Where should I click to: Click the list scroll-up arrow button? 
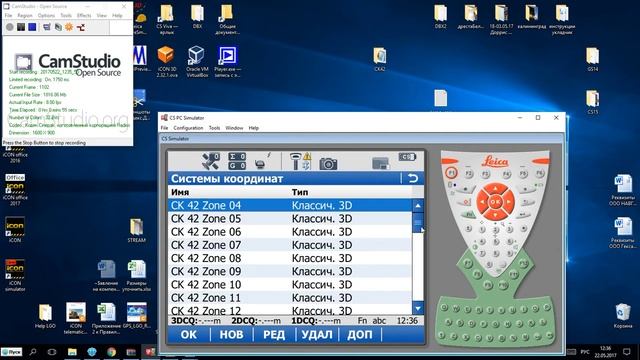coord(418,206)
